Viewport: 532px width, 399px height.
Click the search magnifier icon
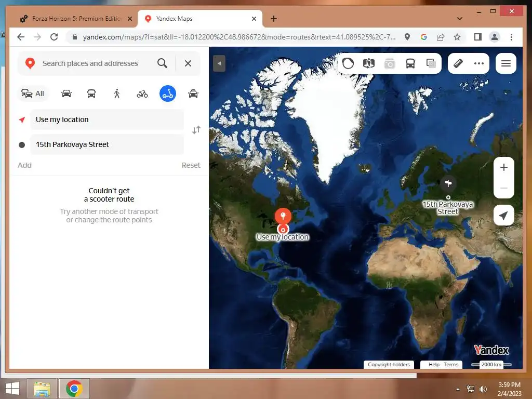[162, 63]
